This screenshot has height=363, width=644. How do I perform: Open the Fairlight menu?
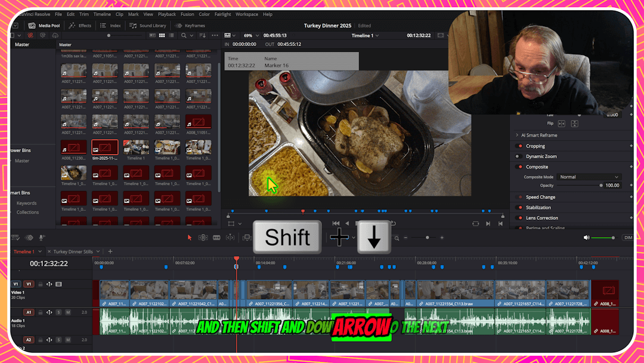[222, 14]
